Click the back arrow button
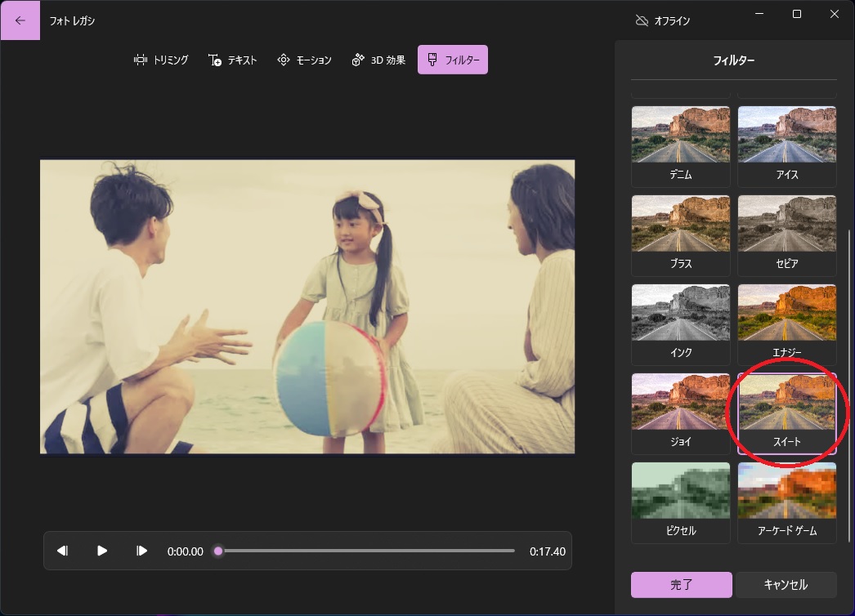 (x=20, y=20)
